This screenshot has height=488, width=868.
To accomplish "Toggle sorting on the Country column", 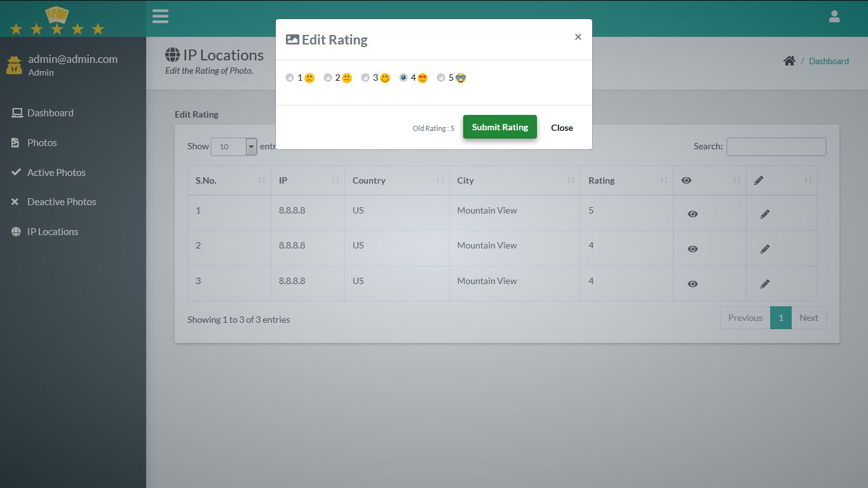I will coord(397,180).
